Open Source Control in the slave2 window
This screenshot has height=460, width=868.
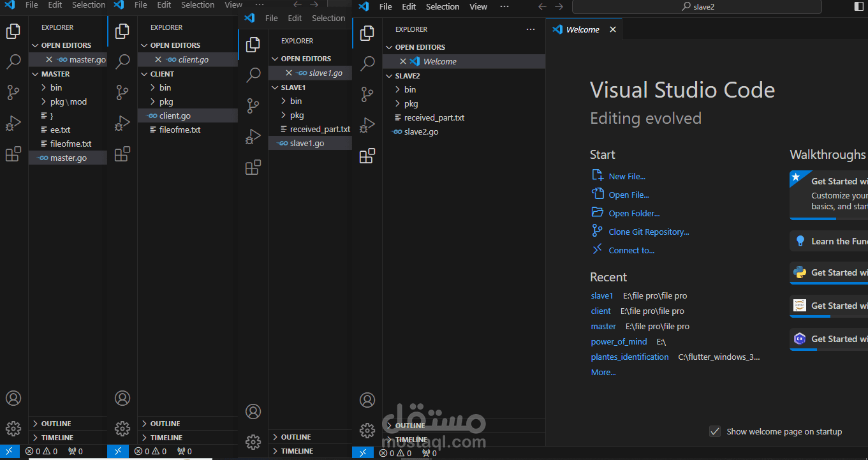click(367, 94)
